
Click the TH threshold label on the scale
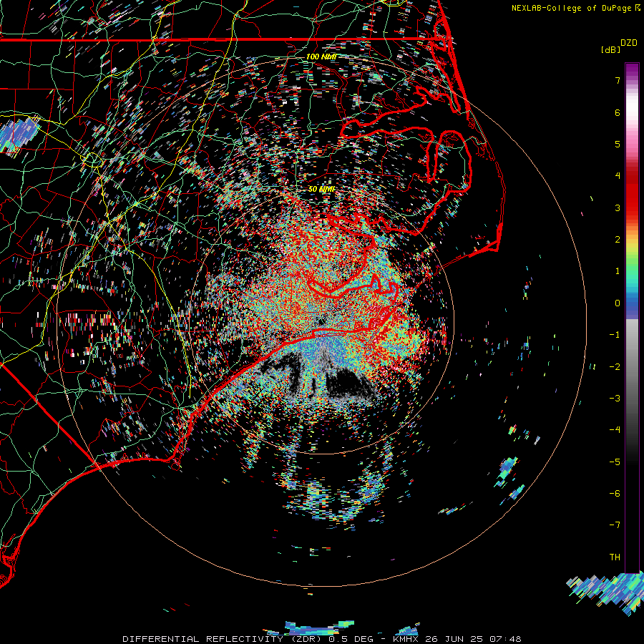(615, 557)
